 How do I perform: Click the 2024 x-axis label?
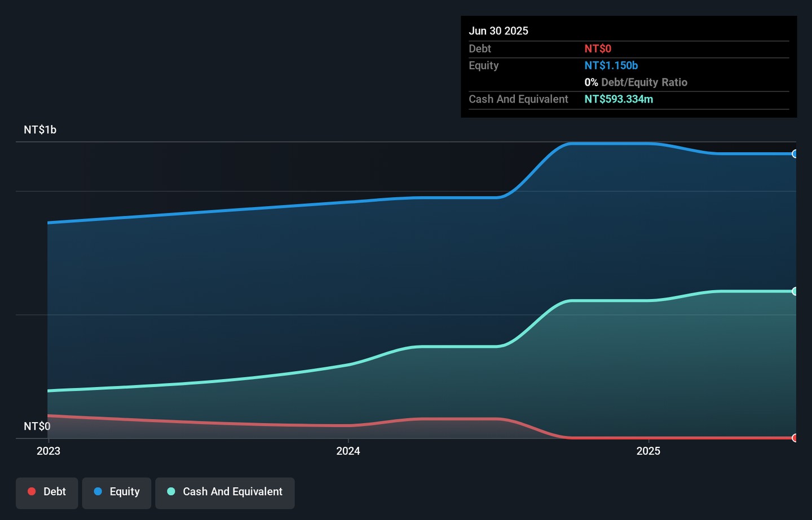pos(348,451)
